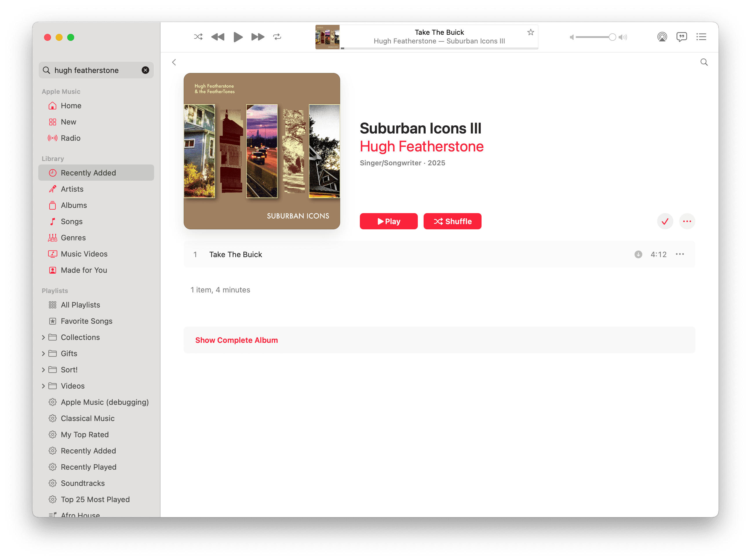Toggle repeat mode in playback bar
This screenshot has width=751, height=560.
[x=277, y=36]
